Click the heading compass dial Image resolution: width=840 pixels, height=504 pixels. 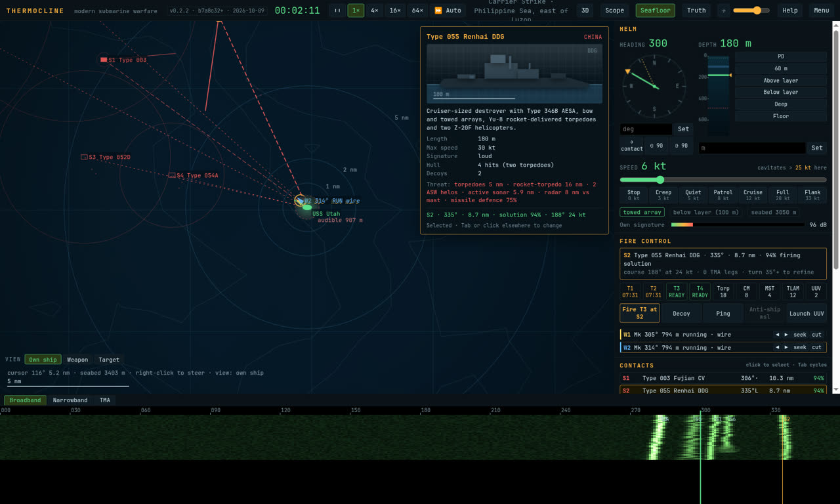[654, 87]
